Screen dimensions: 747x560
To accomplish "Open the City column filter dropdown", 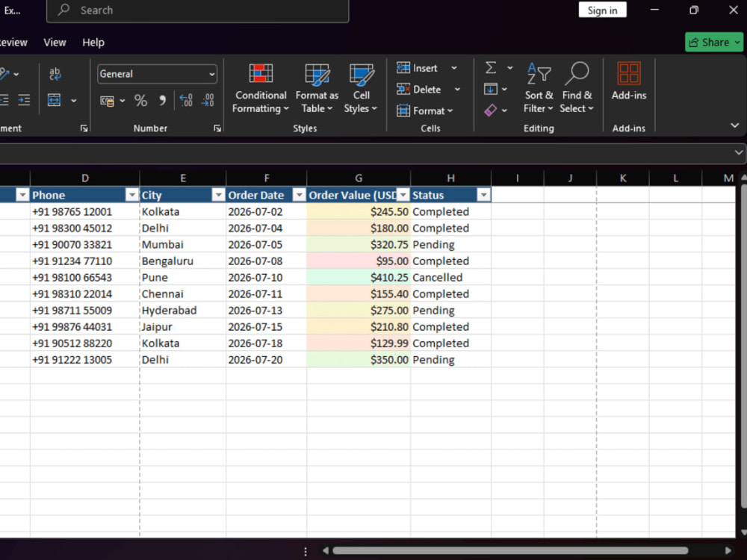I will click(218, 195).
